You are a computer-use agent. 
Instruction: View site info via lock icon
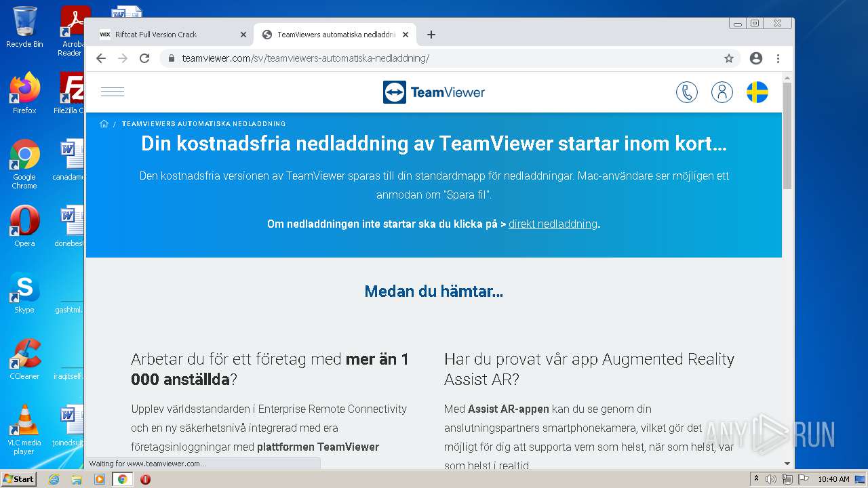(172, 58)
